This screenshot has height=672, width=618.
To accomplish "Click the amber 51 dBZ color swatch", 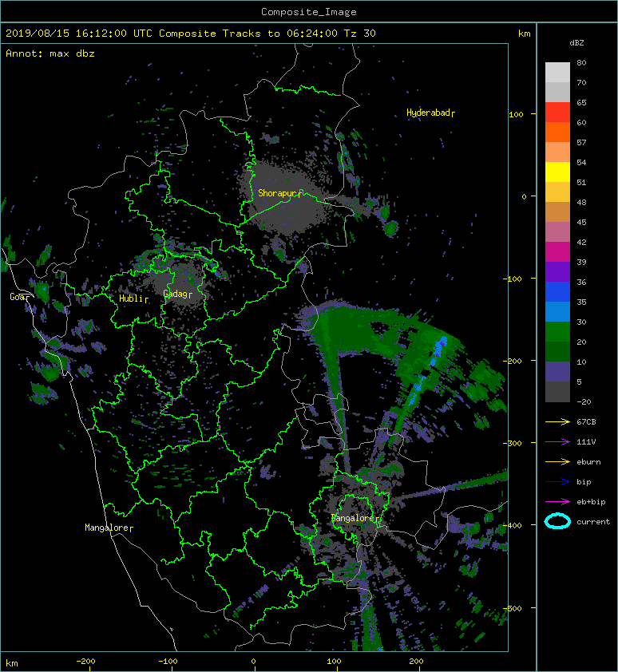I will pyautogui.click(x=557, y=192).
